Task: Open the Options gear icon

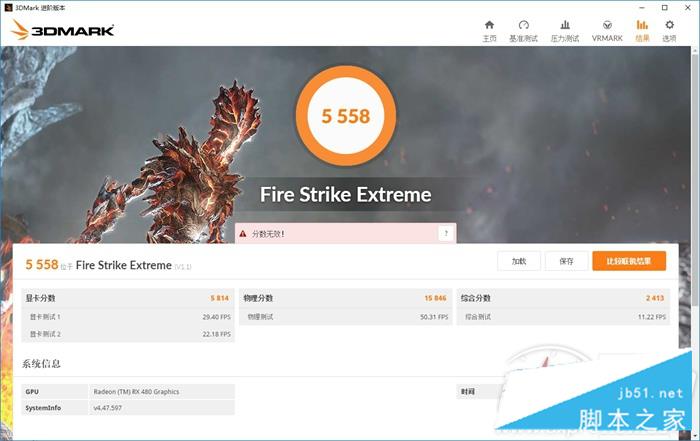Action: (x=669, y=25)
